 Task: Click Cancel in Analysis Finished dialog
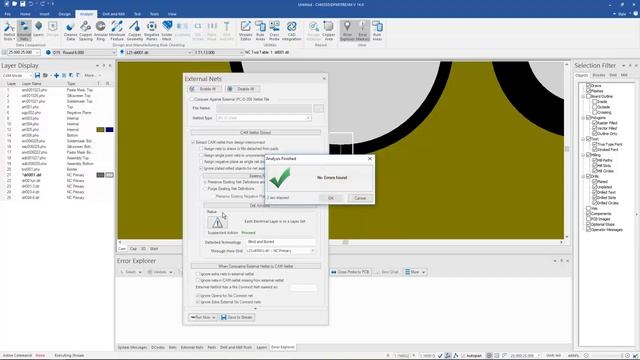[360, 198]
